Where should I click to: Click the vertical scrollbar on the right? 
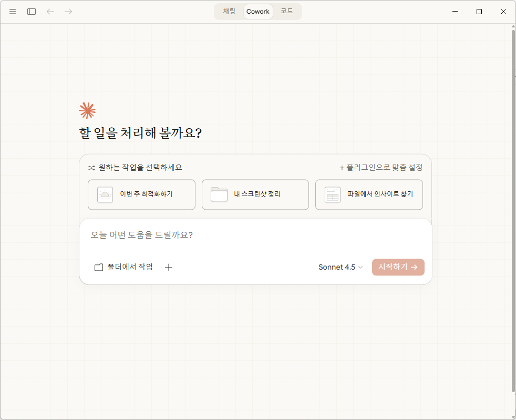point(513,210)
